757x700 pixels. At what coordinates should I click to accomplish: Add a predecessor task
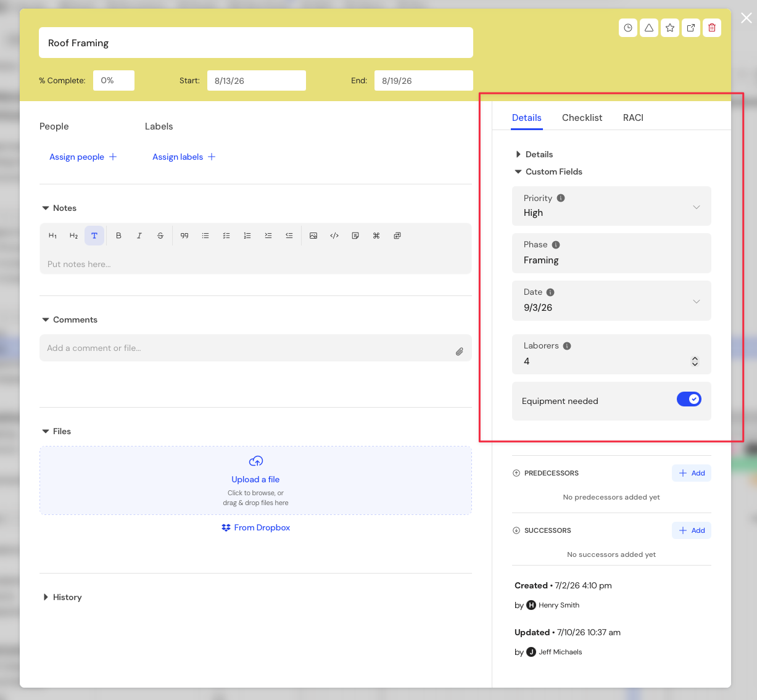692,473
